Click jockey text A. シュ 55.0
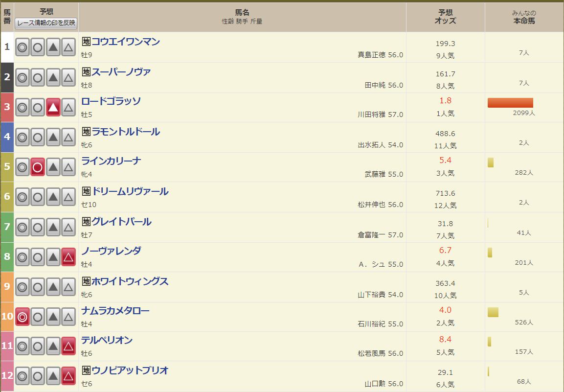564x392 pixels. [x=381, y=265]
